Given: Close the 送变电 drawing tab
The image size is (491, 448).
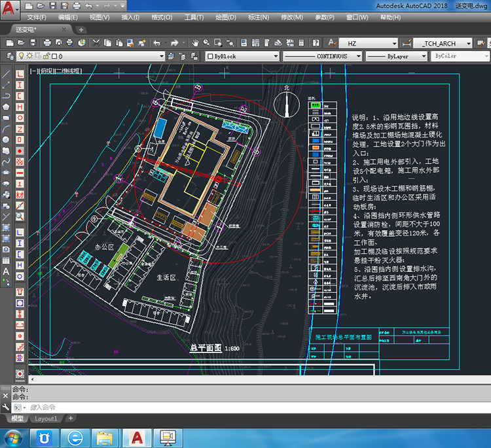Looking at the screenshot, I should [64, 29].
